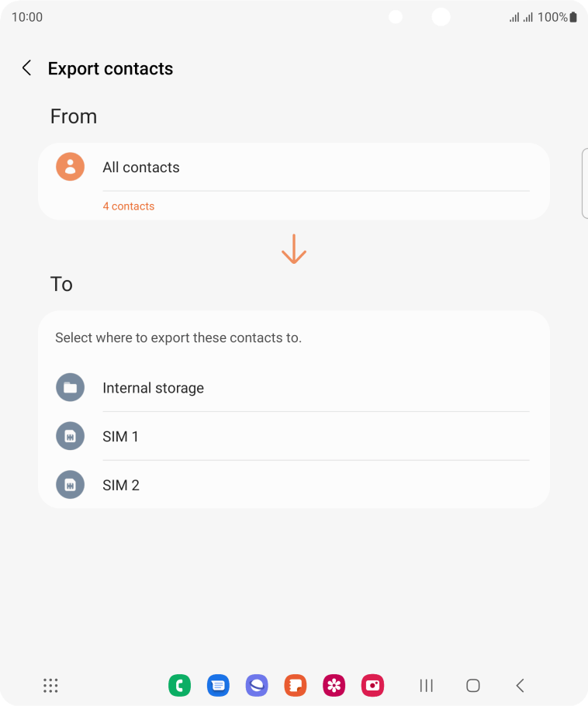Launch Samsung Internet browser from dock

[257, 685]
